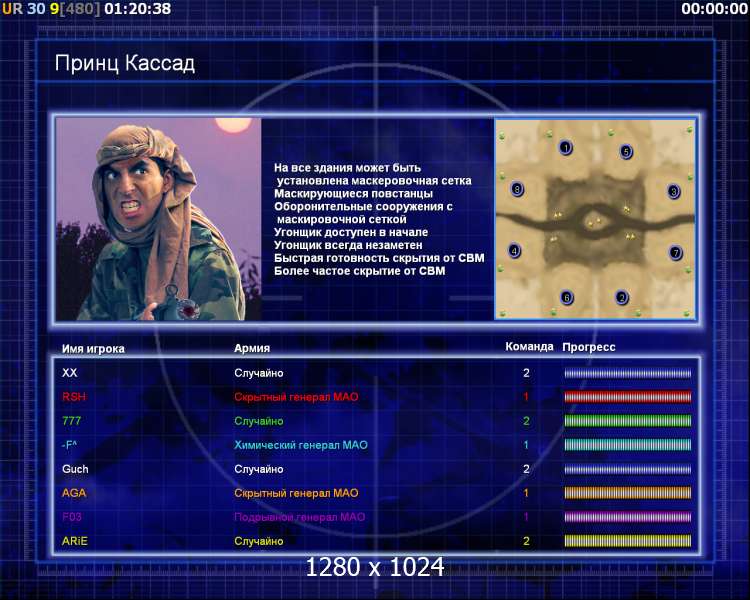
Task: Click player name '777'
Action: coord(71,421)
